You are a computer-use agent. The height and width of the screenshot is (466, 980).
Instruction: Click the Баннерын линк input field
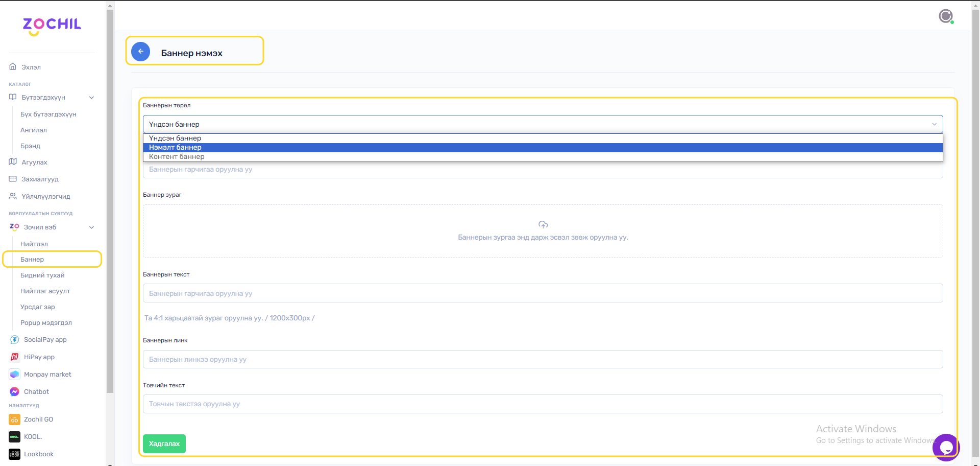[x=543, y=359]
